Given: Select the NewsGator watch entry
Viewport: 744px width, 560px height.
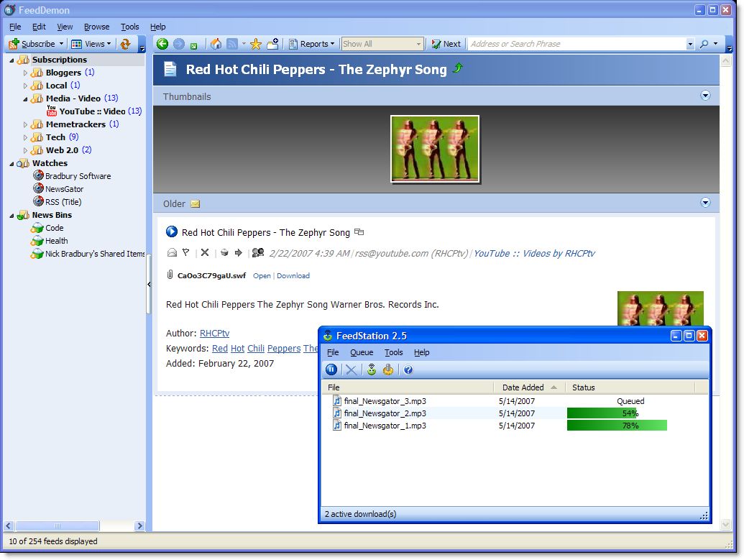Looking at the screenshot, I should (x=65, y=188).
